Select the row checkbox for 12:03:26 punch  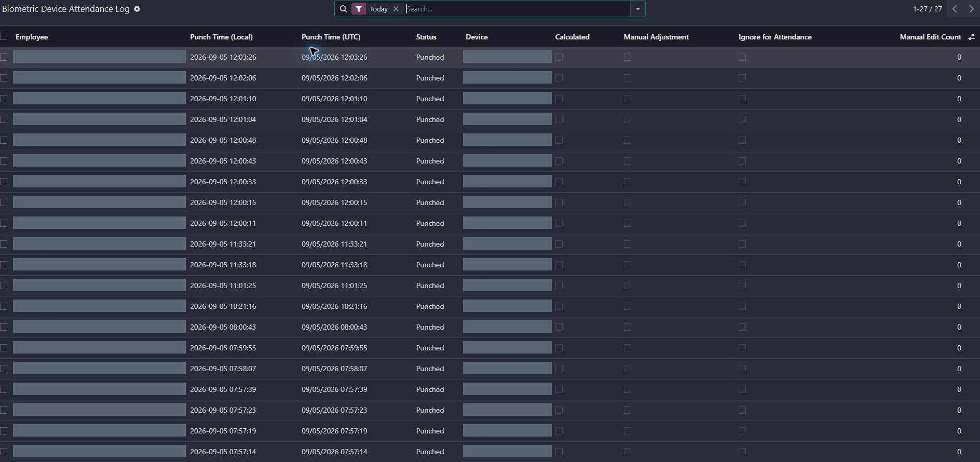[x=4, y=57]
